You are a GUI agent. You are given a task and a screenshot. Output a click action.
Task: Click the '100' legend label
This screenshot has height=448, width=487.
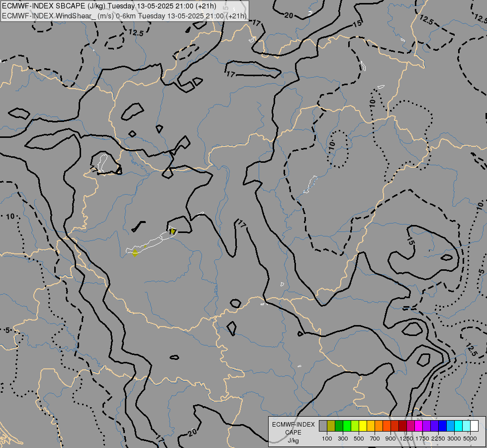[x=327, y=439]
